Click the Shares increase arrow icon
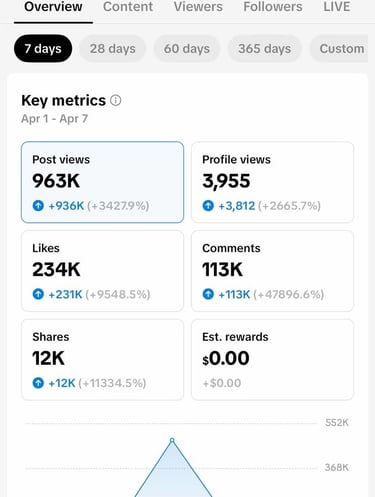The image size is (375, 497). coord(38,383)
